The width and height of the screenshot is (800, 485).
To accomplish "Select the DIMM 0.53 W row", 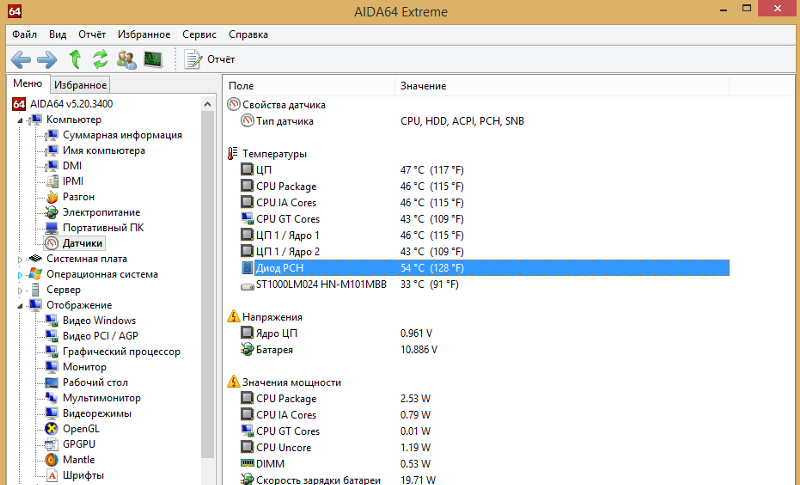I will [477, 464].
